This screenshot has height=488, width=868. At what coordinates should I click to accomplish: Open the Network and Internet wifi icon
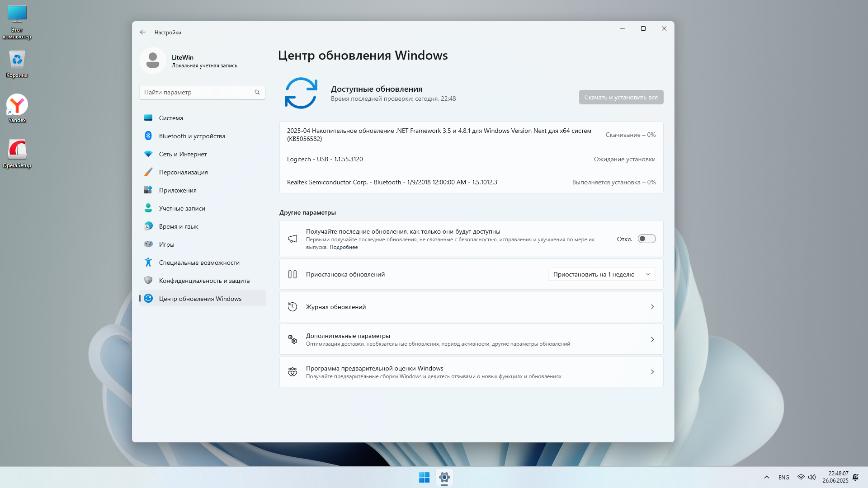pos(148,154)
